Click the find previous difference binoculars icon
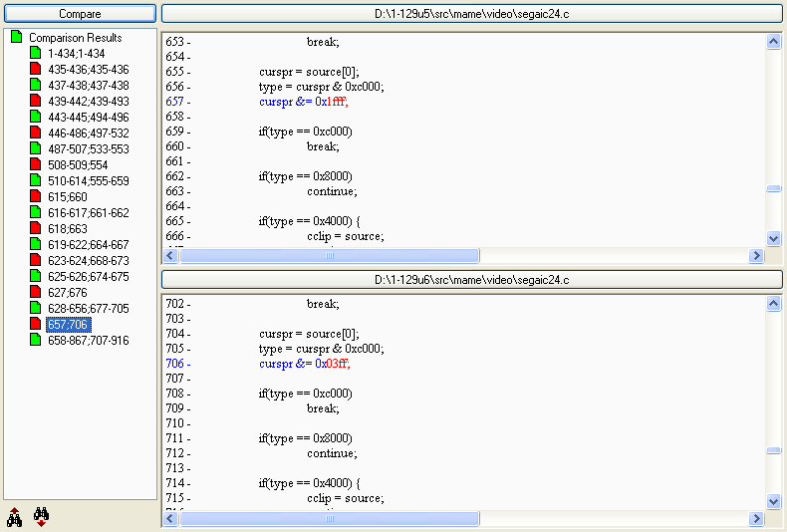Image resolution: width=787 pixels, height=532 pixels. click(15, 516)
